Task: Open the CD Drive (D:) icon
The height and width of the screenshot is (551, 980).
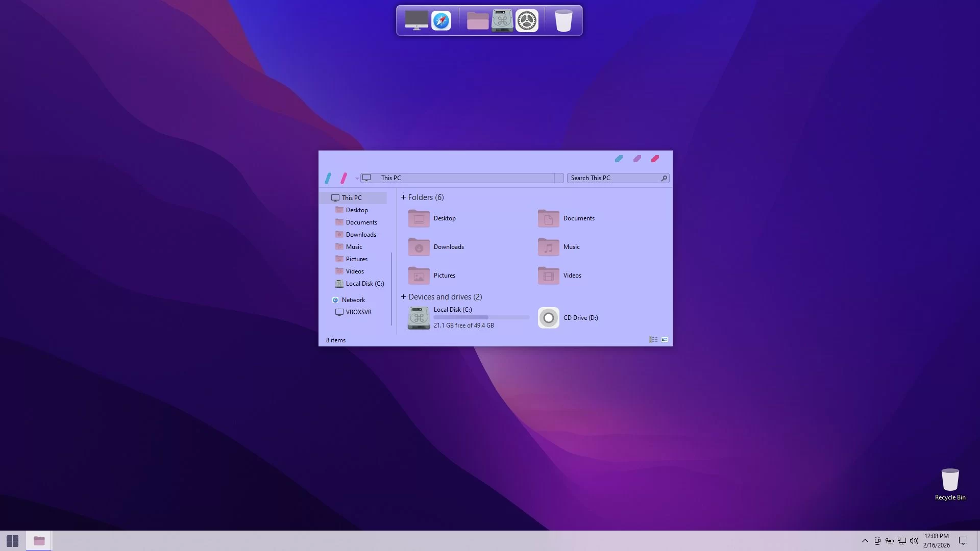Action: [549, 318]
